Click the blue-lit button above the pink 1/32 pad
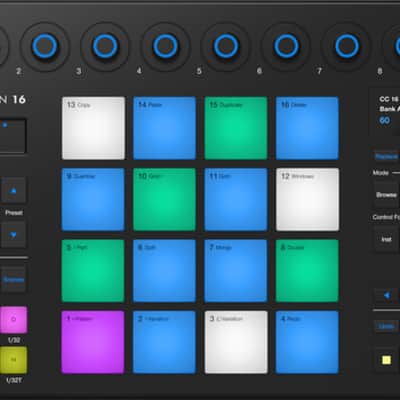 [x=14, y=279]
